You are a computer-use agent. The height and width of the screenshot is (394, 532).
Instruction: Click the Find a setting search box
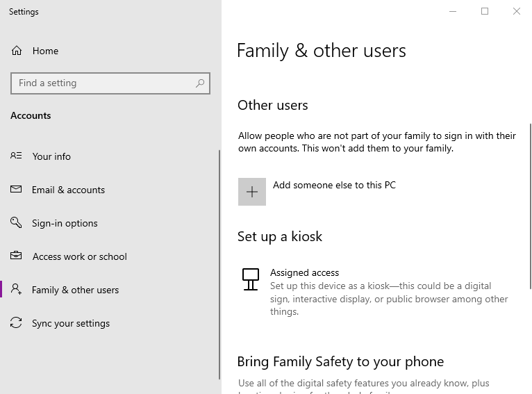(104, 83)
